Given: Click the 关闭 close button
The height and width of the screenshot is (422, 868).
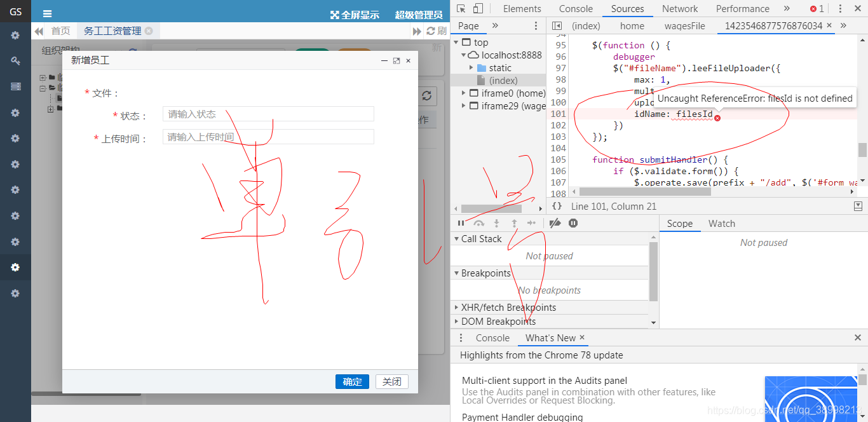Looking at the screenshot, I should [392, 381].
